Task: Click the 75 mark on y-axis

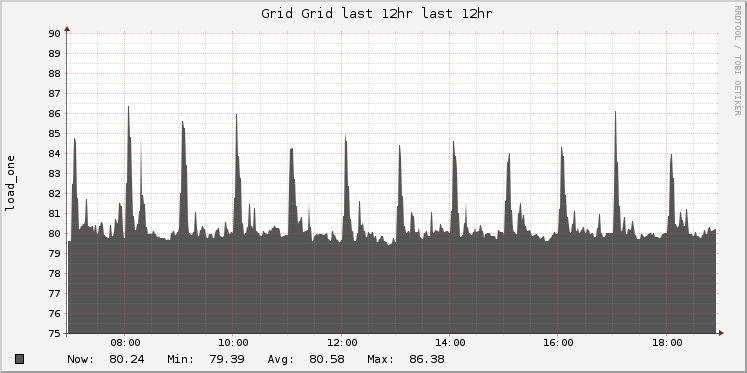Action: point(54,333)
